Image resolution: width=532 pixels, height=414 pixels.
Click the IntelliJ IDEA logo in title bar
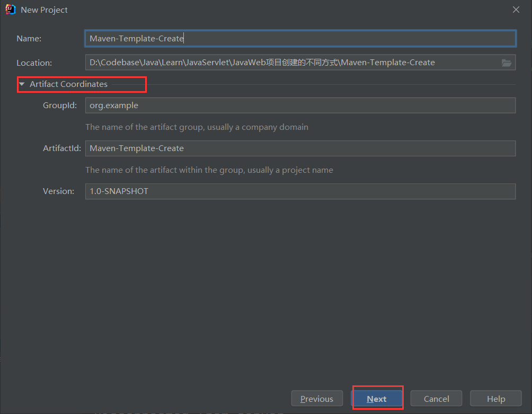pos(11,10)
